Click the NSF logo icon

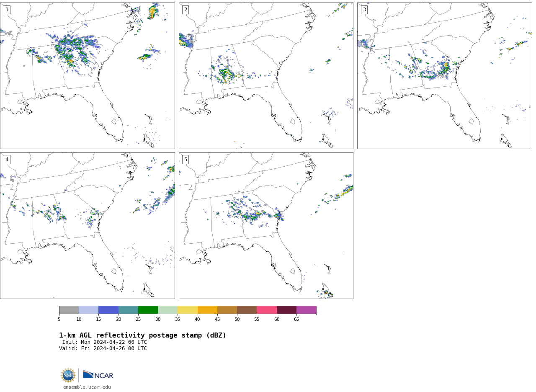point(68,375)
